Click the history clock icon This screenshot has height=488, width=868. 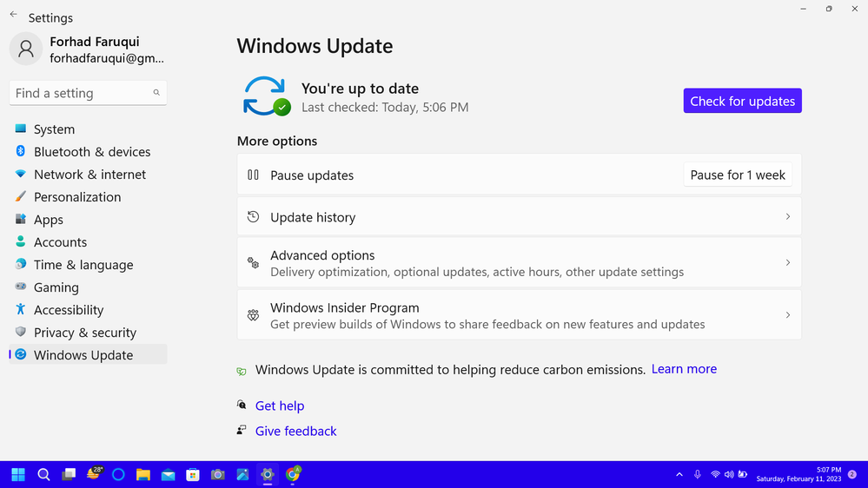(x=253, y=217)
